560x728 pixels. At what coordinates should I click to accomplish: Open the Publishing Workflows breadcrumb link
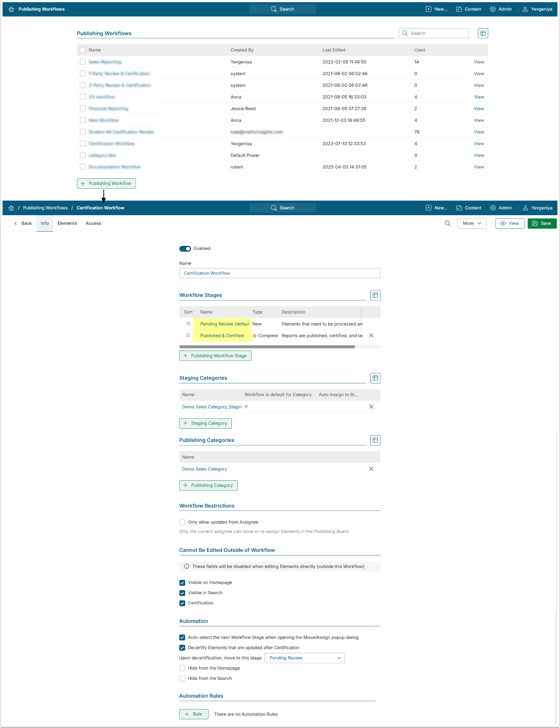[46, 208]
